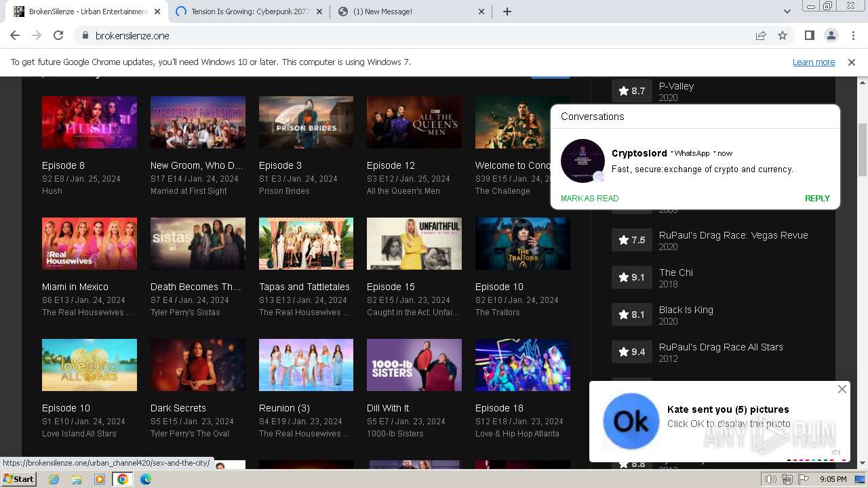Open P-Valley in the ratings list
Viewport: 868px width, 488px height.
click(676, 86)
